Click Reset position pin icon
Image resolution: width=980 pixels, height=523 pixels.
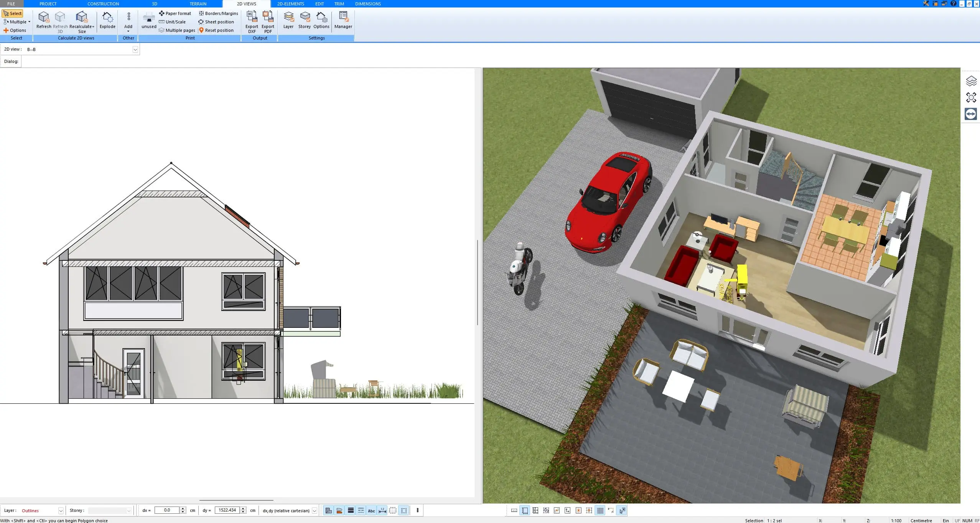tap(201, 30)
